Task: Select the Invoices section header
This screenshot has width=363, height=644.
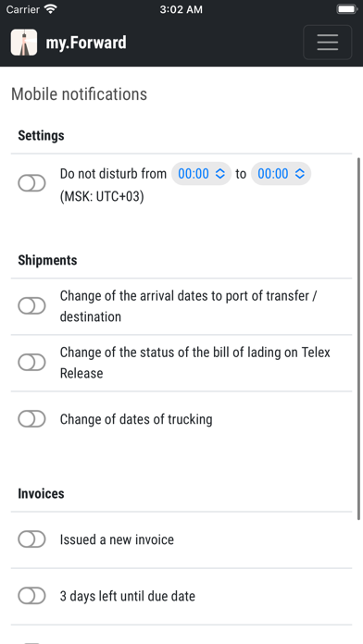Action: click(x=41, y=493)
